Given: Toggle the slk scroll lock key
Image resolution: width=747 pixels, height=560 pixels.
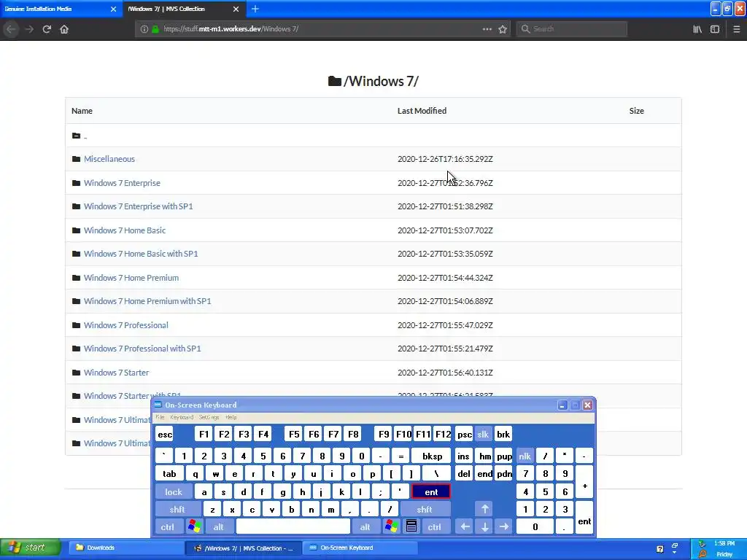Looking at the screenshot, I should tap(483, 435).
